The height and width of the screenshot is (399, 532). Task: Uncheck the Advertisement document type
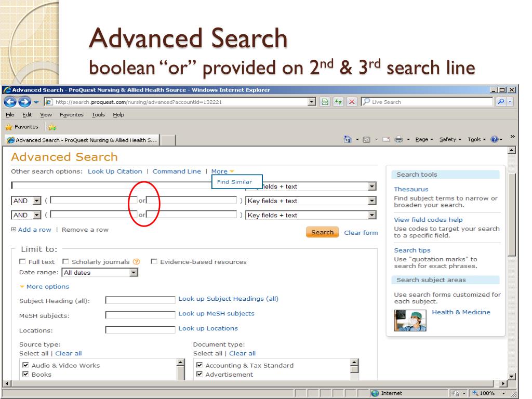199,374
